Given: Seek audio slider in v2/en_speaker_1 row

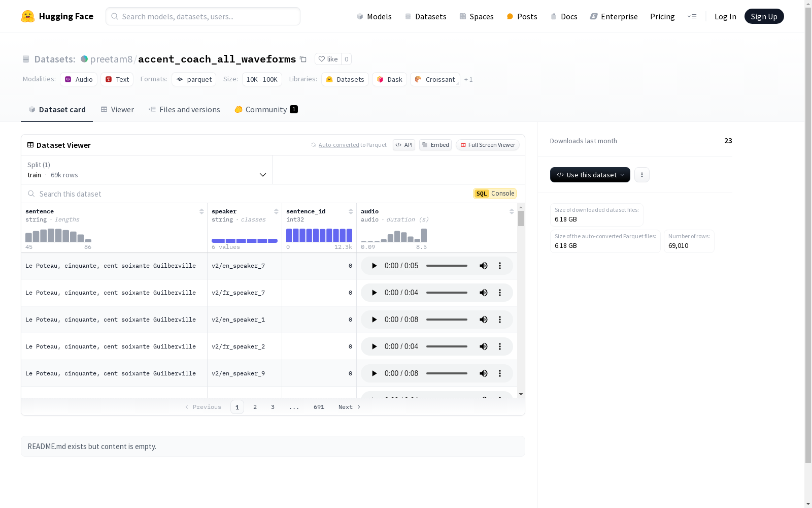Looking at the screenshot, I should click(x=447, y=320).
